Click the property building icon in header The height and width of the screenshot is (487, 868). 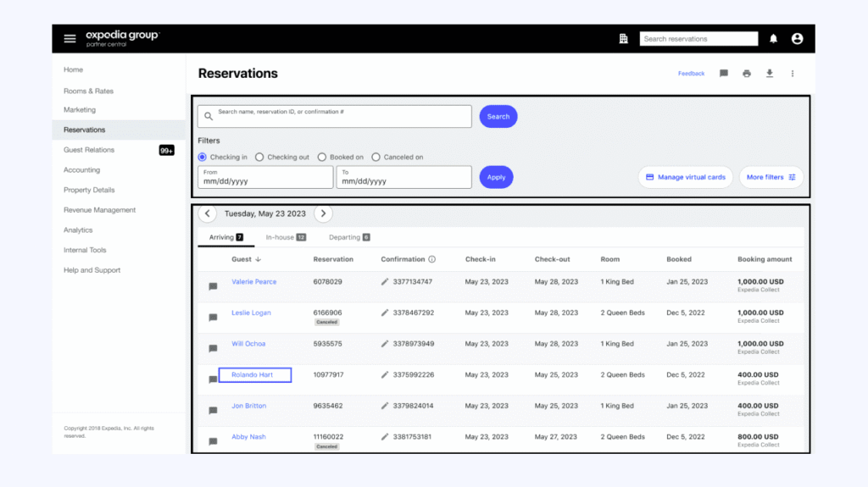tap(623, 39)
